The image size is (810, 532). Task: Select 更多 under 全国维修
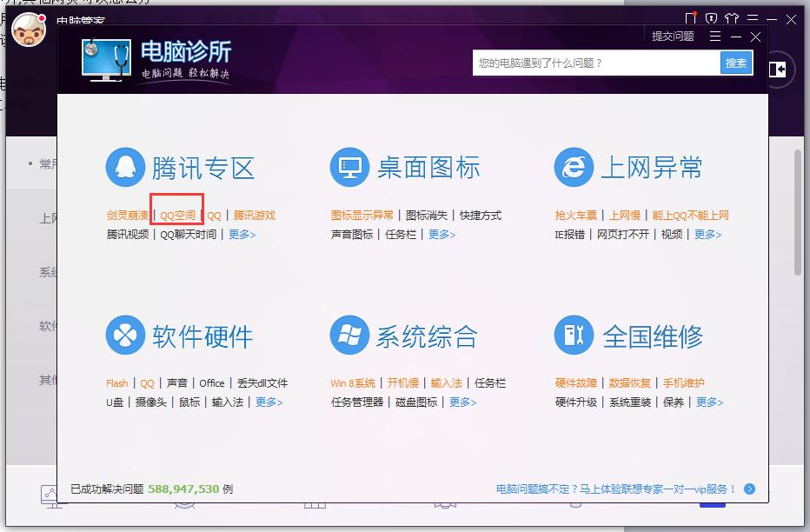pos(709,402)
